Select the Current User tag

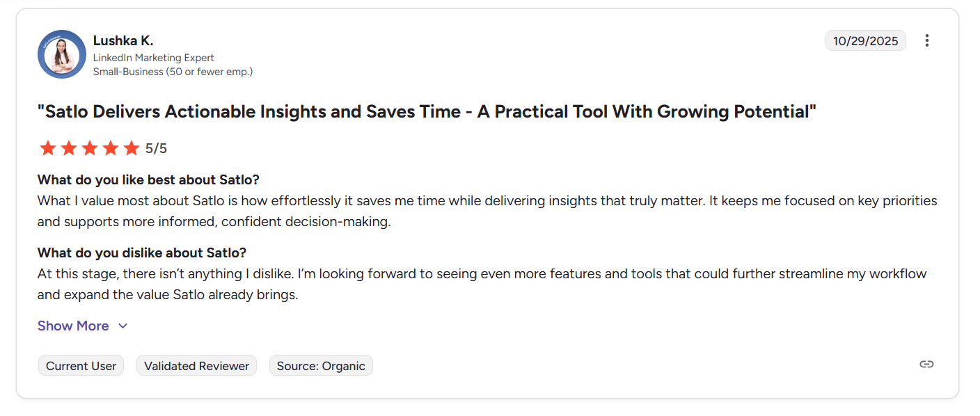81,365
